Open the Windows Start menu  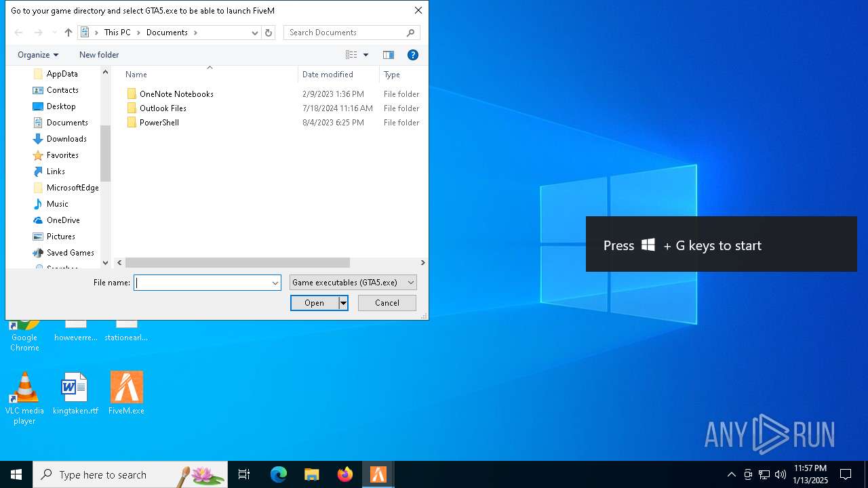[16, 474]
